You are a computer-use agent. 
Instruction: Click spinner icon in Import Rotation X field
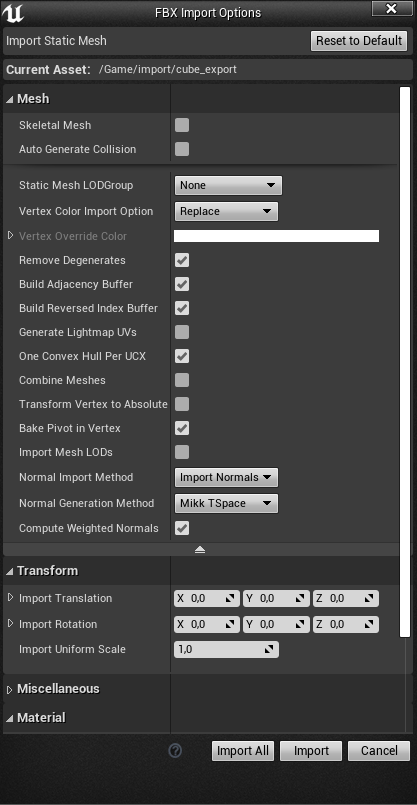230,624
